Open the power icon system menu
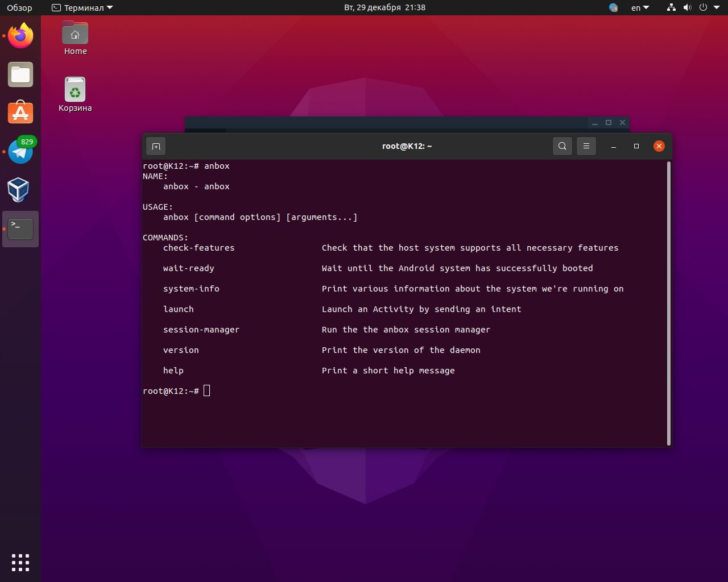 (703, 7)
